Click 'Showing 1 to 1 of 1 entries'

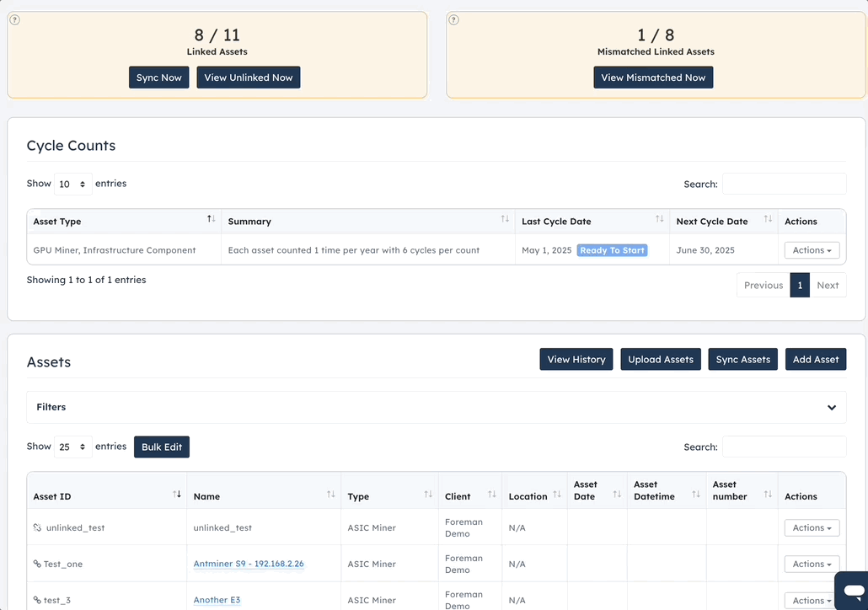86,280
